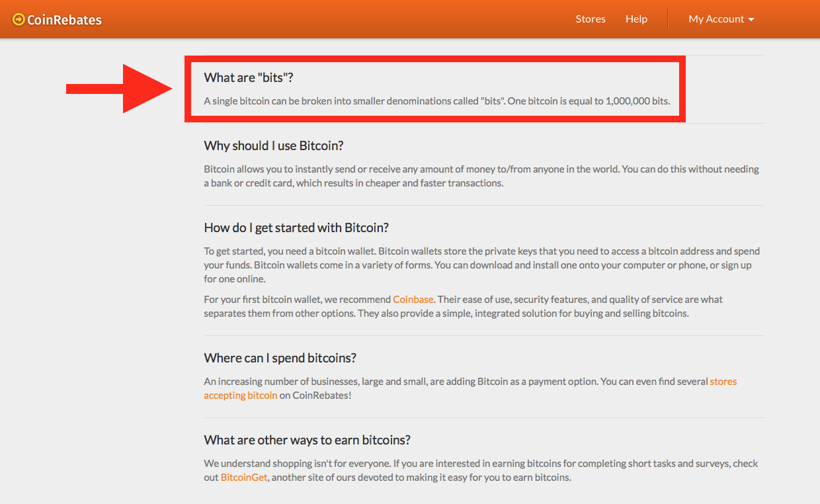Click the caret arrow beside My Account
820x504 pixels.
point(751,20)
